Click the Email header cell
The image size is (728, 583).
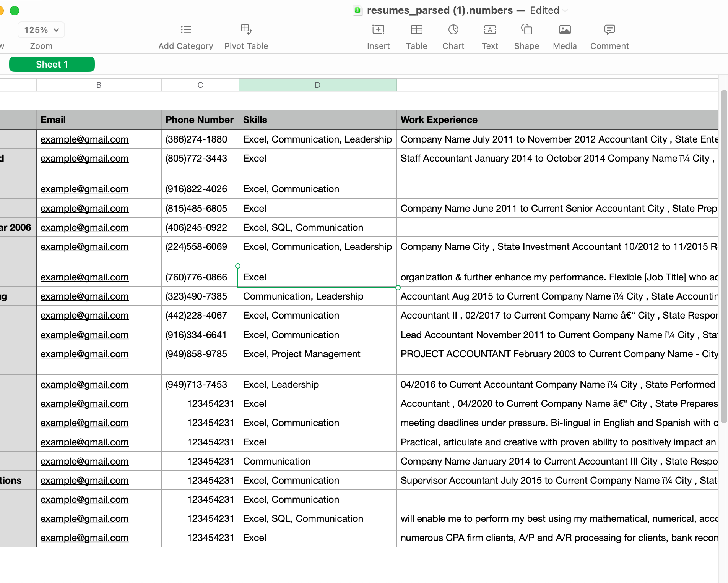coord(99,120)
